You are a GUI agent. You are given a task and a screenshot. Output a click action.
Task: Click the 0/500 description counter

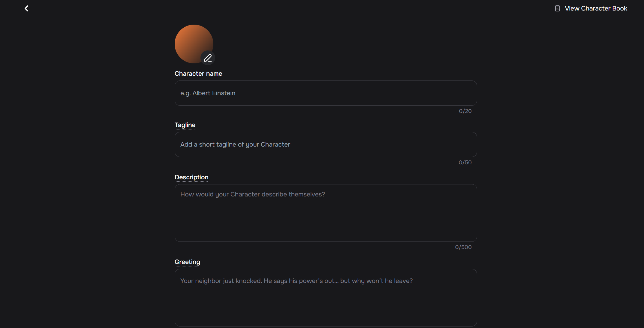point(463,247)
